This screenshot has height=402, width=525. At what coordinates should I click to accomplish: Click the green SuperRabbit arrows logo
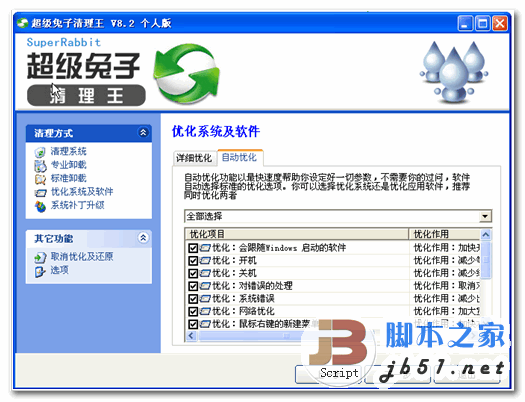coord(186,73)
